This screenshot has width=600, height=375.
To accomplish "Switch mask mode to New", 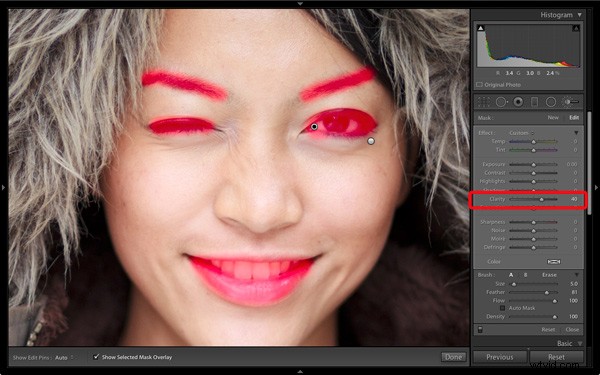I will 553,117.
